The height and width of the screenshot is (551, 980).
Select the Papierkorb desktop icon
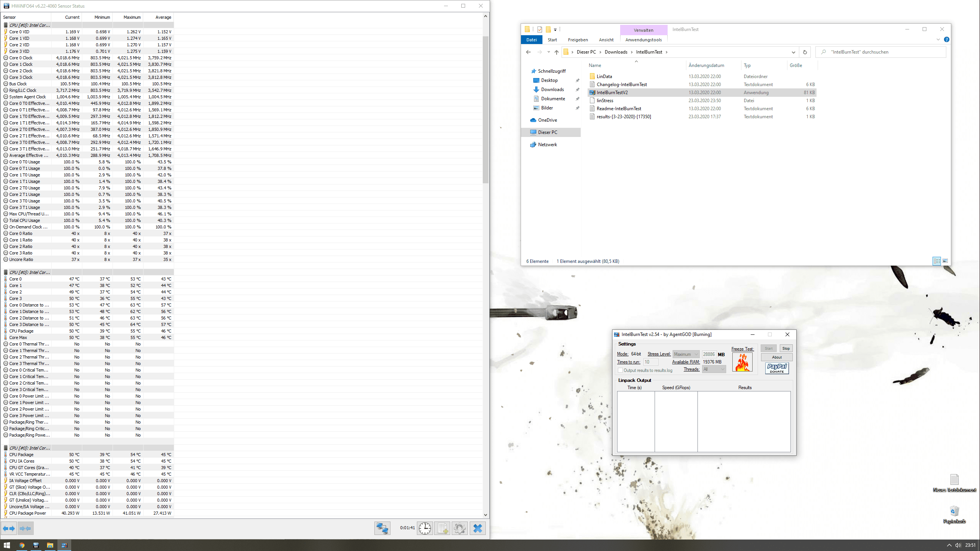tap(954, 514)
